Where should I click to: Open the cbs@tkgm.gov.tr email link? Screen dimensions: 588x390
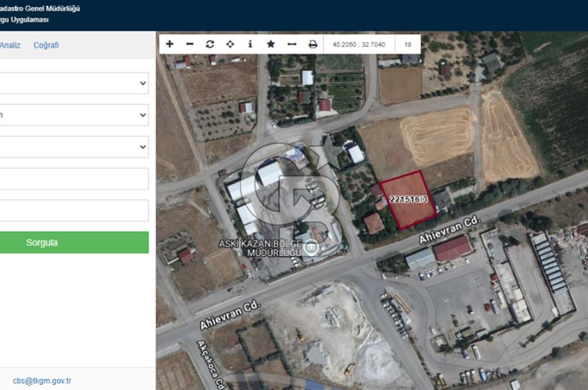tap(42, 381)
